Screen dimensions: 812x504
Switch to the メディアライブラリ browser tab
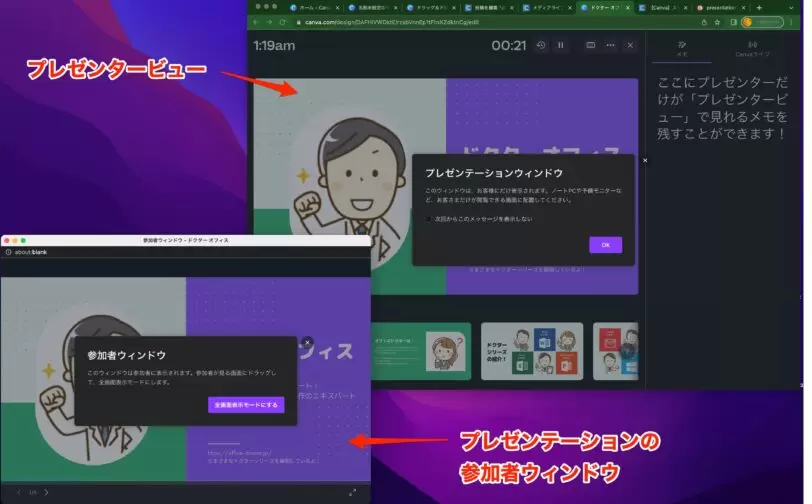546,8
